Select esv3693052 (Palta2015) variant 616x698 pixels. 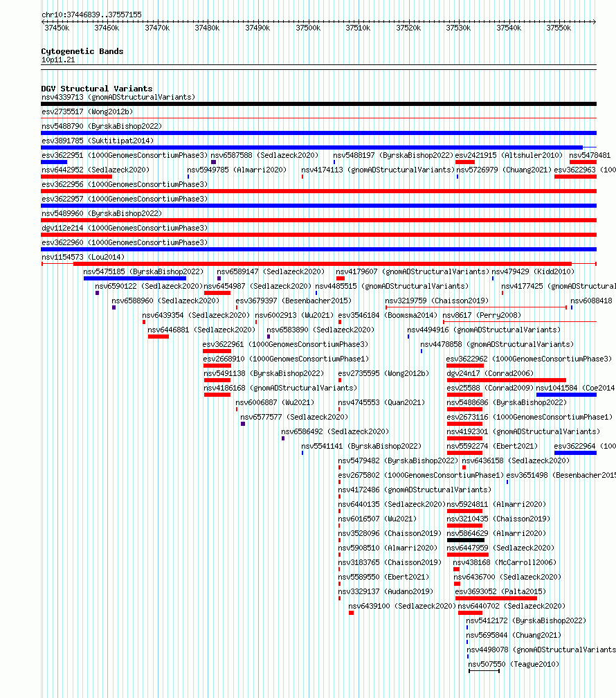[500, 591]
